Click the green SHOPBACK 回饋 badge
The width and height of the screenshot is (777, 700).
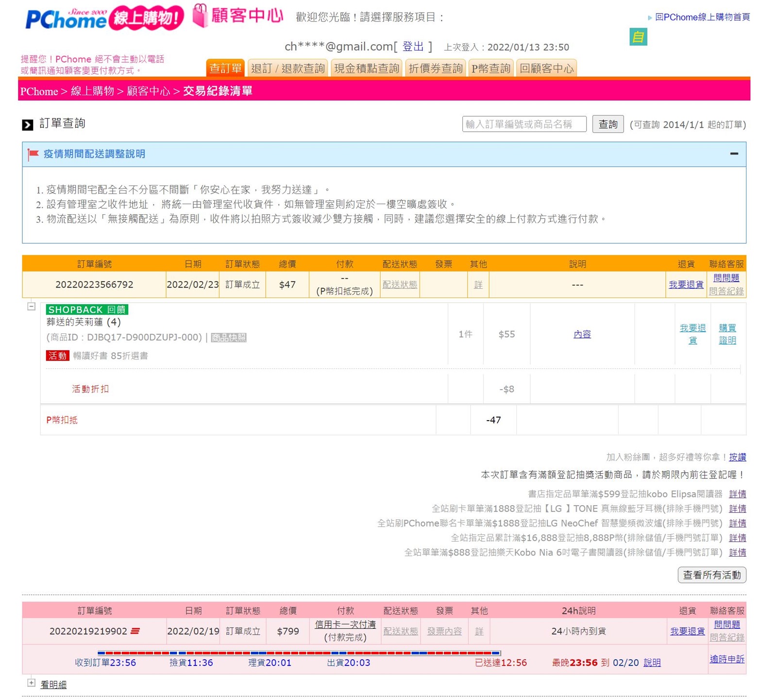pos(87,309)
